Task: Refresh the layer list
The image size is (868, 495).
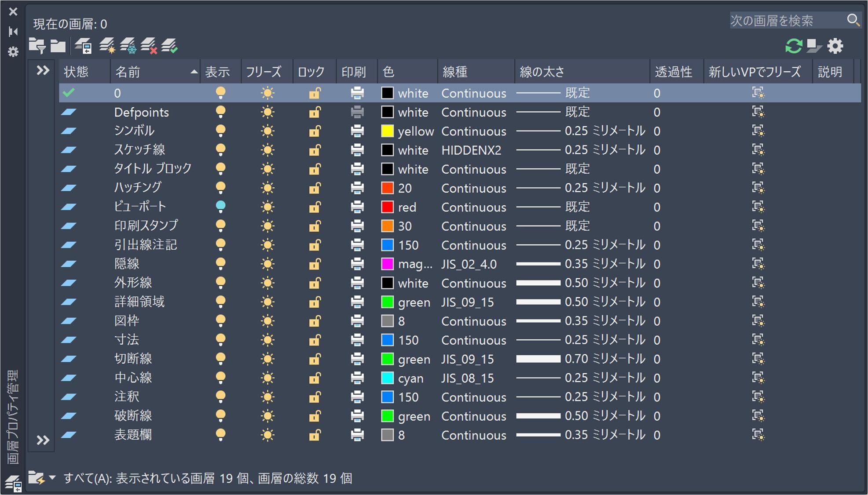Action: (x=794, y=46)
